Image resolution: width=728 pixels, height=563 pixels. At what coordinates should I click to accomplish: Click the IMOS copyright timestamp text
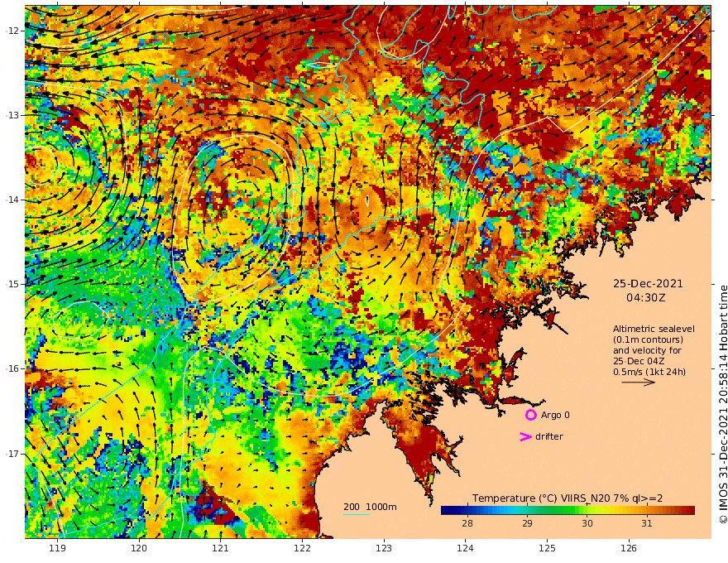[x=722, y=404]
